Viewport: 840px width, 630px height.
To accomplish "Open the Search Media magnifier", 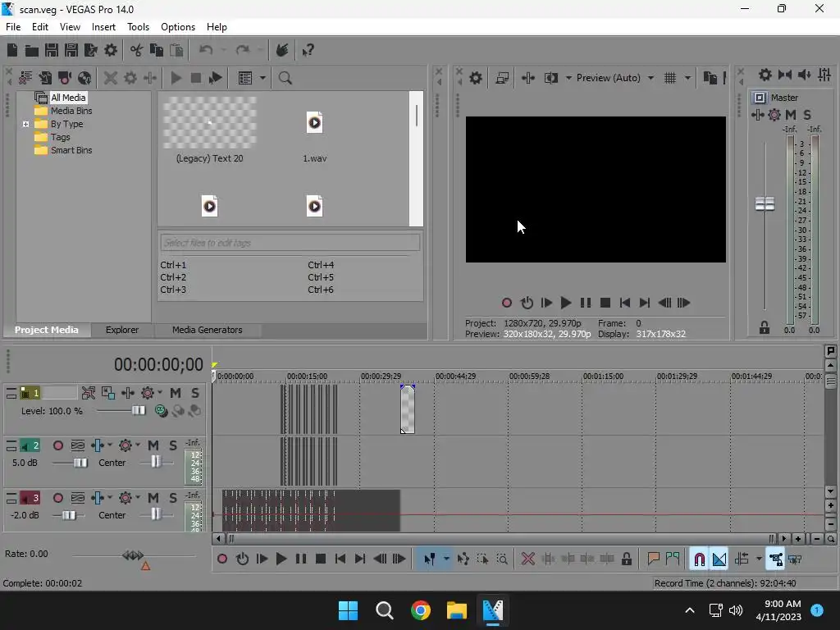I will 285,78.
